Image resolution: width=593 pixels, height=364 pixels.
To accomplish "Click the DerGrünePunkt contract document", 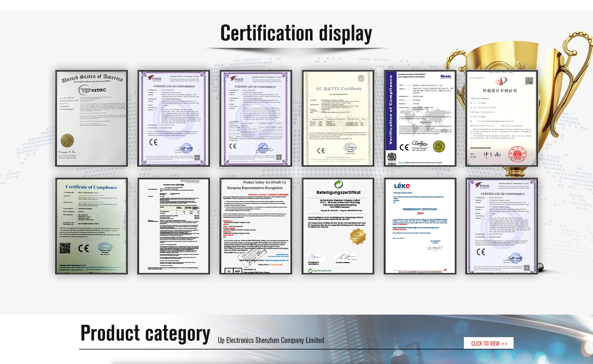I will 174,226.
